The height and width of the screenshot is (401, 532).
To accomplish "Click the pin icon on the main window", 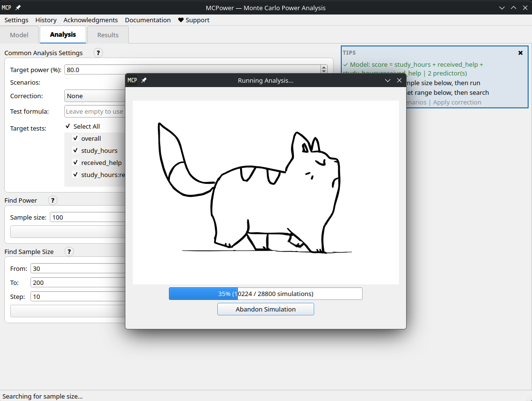I will click(16, 7).
